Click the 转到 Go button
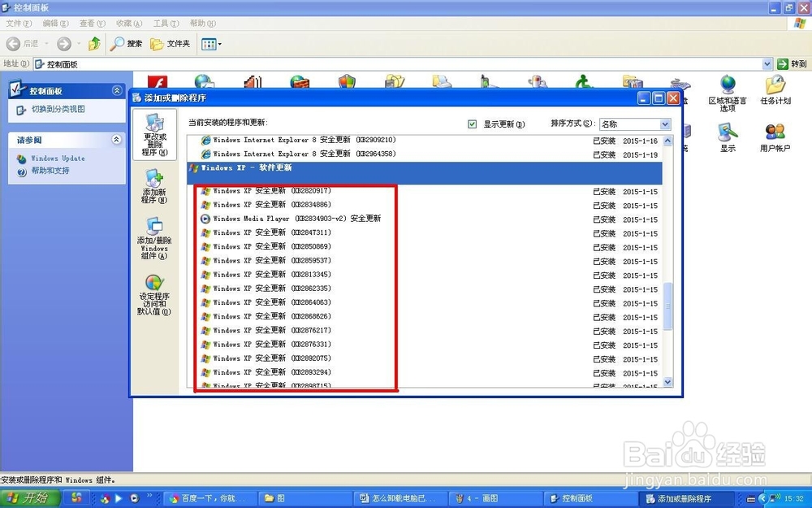 (x=792, y=63)
